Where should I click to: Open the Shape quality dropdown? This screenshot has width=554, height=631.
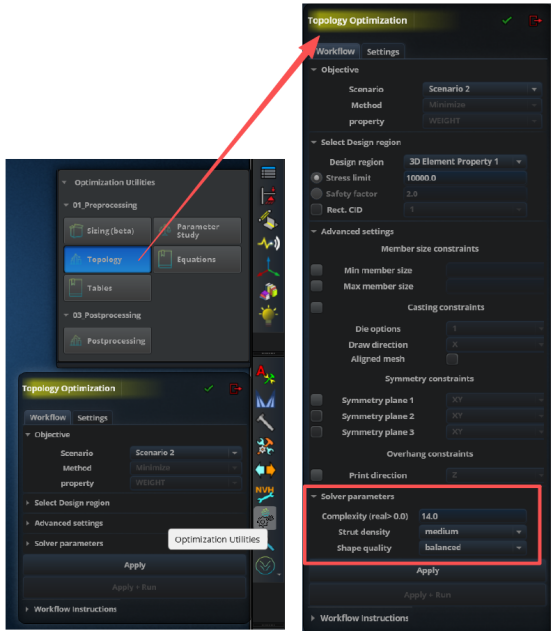[x=473, y=547]
